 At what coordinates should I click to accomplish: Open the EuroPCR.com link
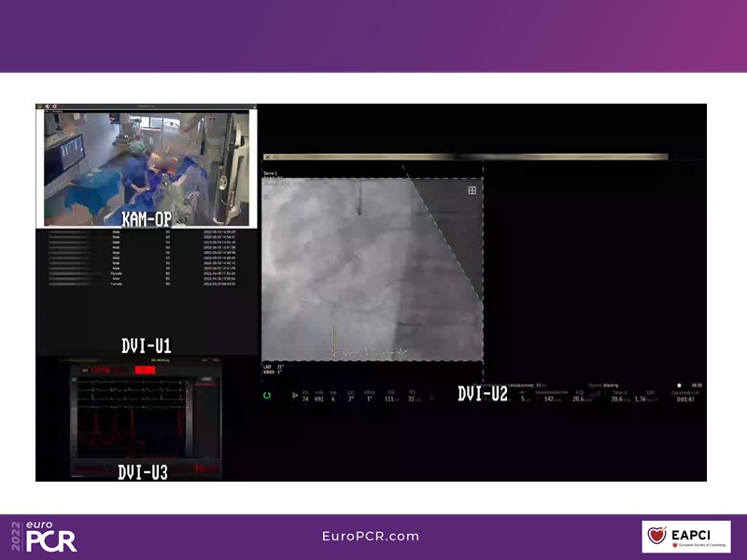coord(370,537)
